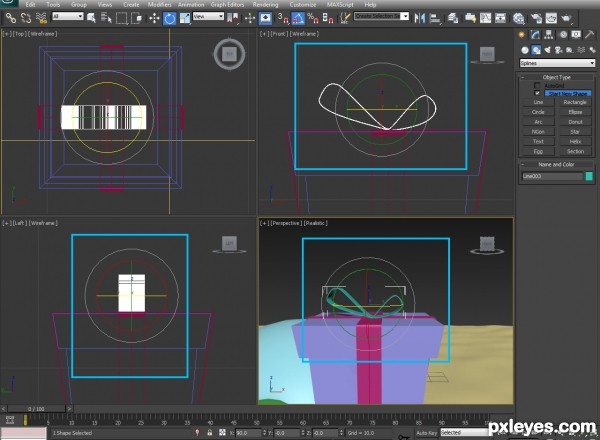Open the Schematic View icon
This screenshot has width=600, height=440.
pos(500,18)
